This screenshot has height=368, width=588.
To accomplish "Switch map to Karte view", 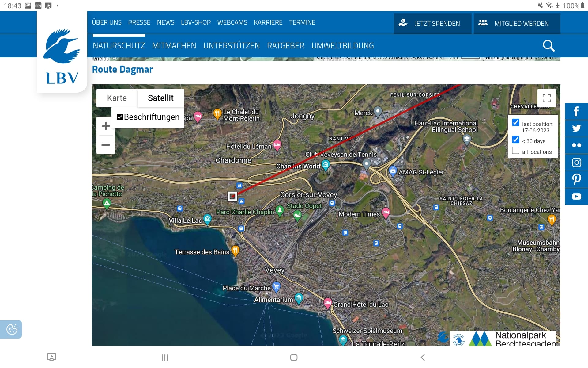I will point(117,98).
